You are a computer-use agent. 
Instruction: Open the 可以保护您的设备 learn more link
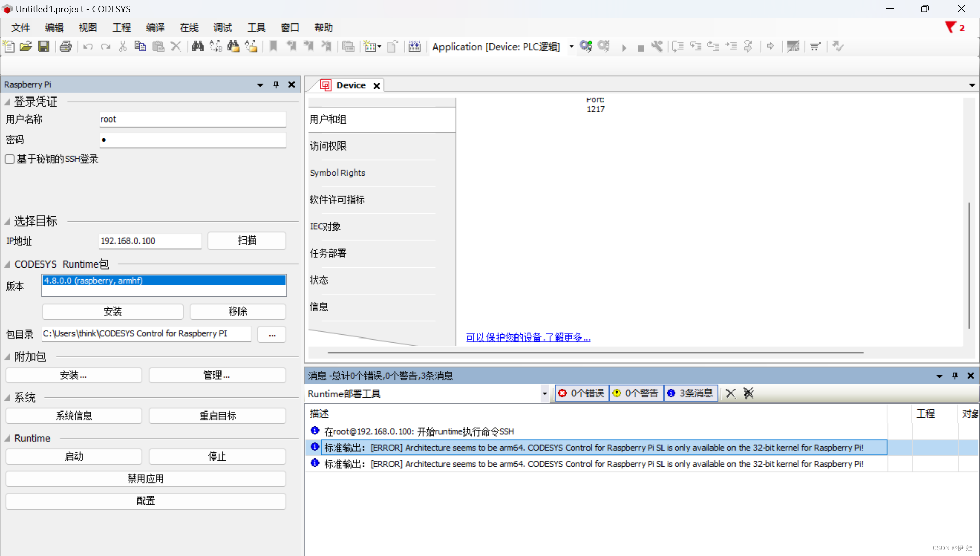coord(528,337)
